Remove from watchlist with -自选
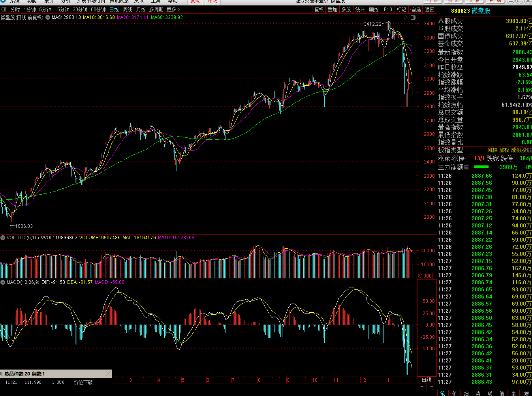The height and width of the screenshot is (396, 532). tap(415, 9)
